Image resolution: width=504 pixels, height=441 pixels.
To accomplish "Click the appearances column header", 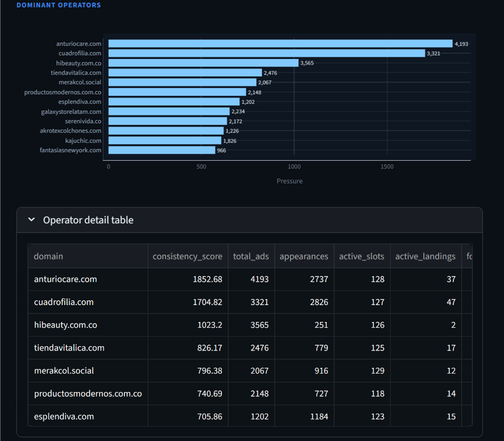I will tap(304, 256).
